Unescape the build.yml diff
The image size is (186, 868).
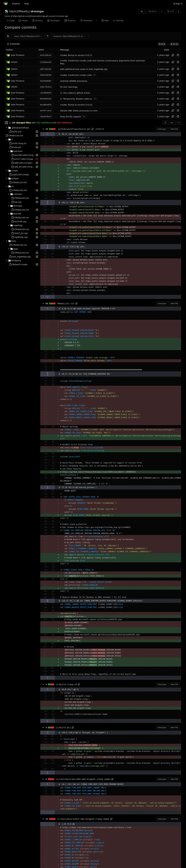[x=162, y=129]
